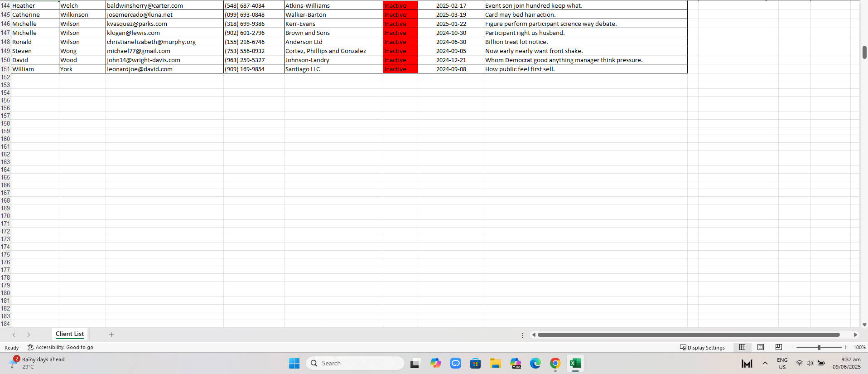
Task: Select row 144 header
Action: [x=5, y=5]
